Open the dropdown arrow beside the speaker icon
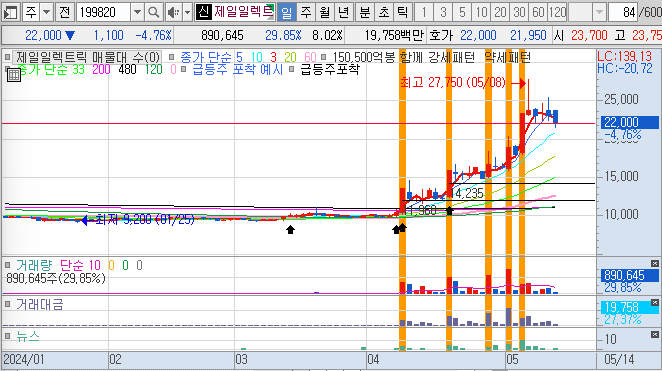The height and width of the screenshot is (371, 662). (187, 12)
